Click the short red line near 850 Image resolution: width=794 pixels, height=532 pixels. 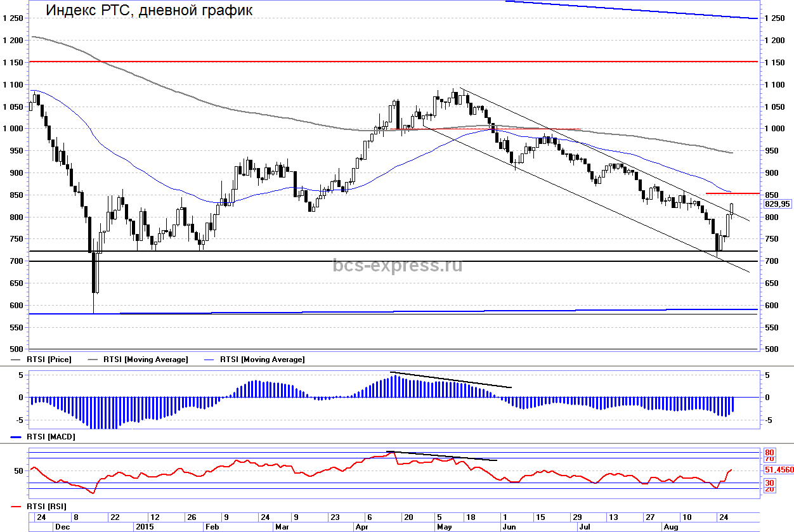point(732,193)
